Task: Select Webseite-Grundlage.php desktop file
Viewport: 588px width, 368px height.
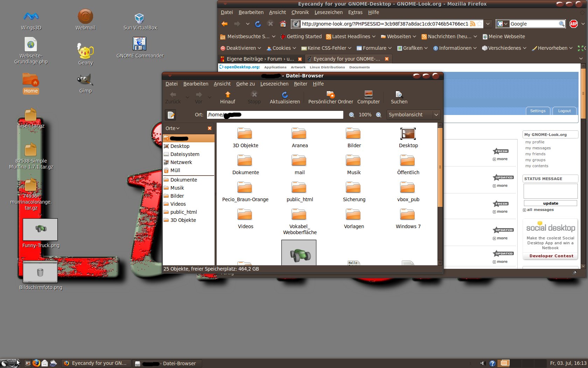Action: click(31, 51)
